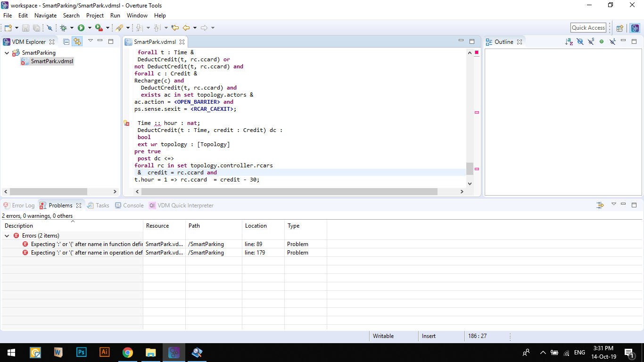This screenshot has width=644, height=362.
Task: Launch Debug with the bug icon
Action: pos(64,28)
